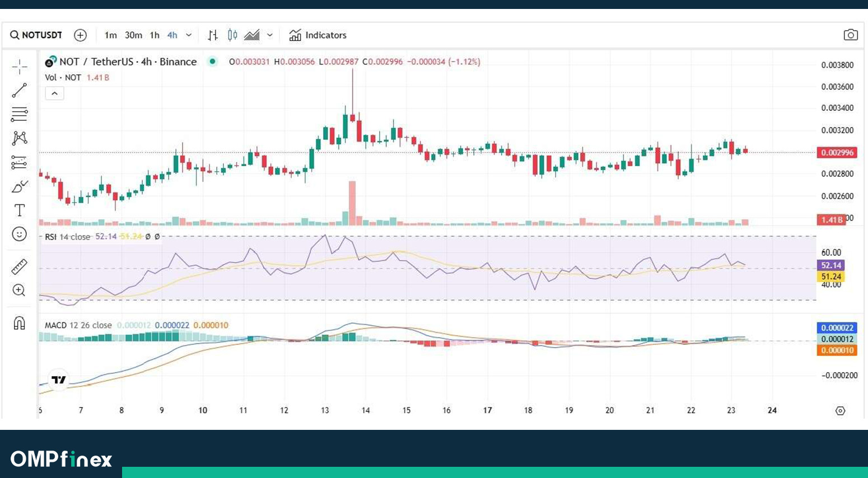Image resolution: width=868 pixels, height=478 pixels.
Task: Switch to the 30m timeframe
Action: pos(133,35)
